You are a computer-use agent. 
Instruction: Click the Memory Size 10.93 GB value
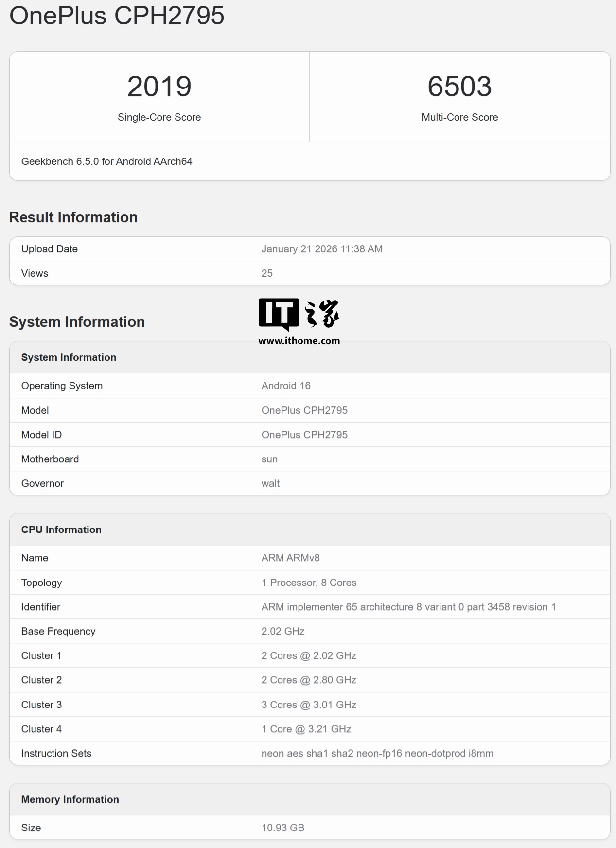tap(283, 828)
